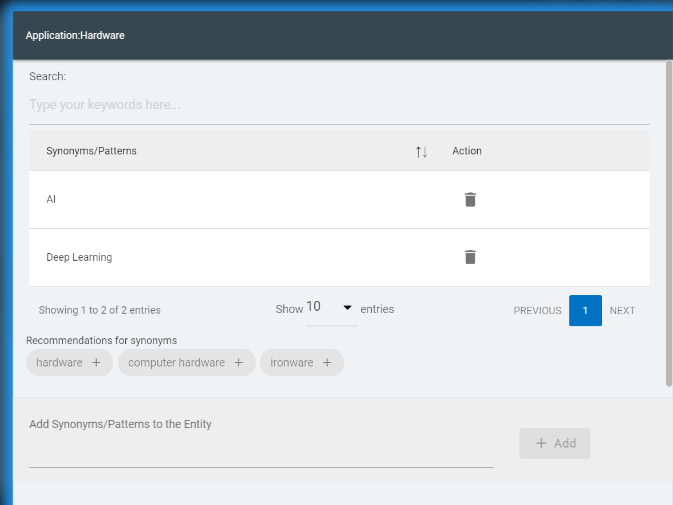This screenshot has height=505, width=673.
Task: Click the Previous page link
Action: point(537,310)
